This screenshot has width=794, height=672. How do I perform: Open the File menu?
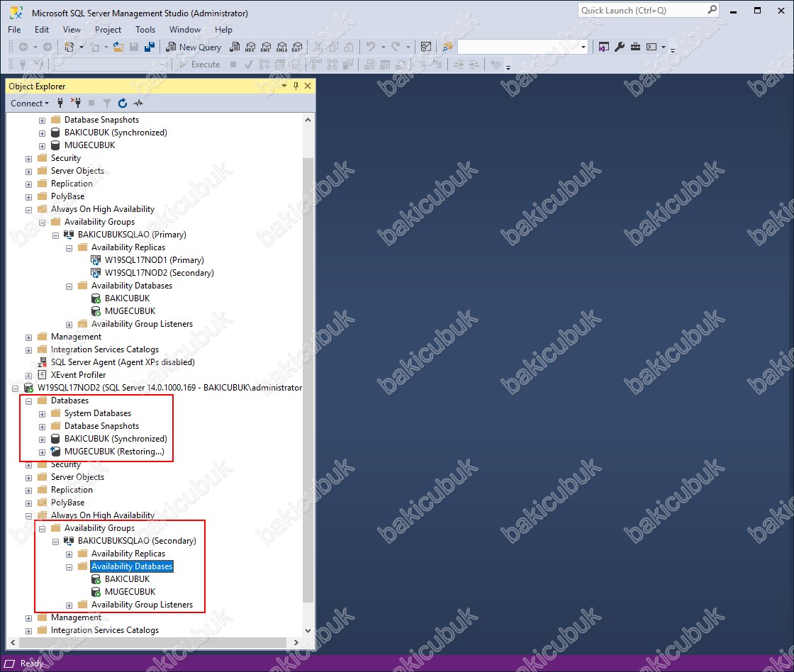[14, 29]
